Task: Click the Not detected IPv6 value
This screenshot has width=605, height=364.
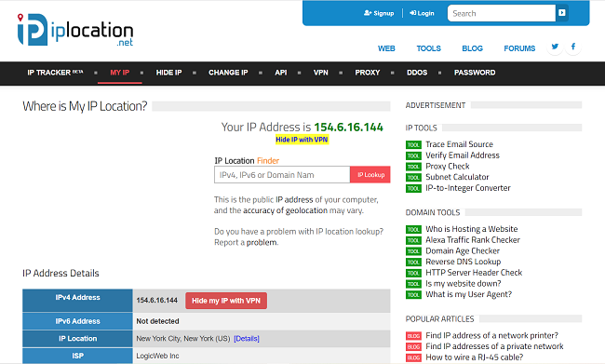Action: click(x=157, y=321)
